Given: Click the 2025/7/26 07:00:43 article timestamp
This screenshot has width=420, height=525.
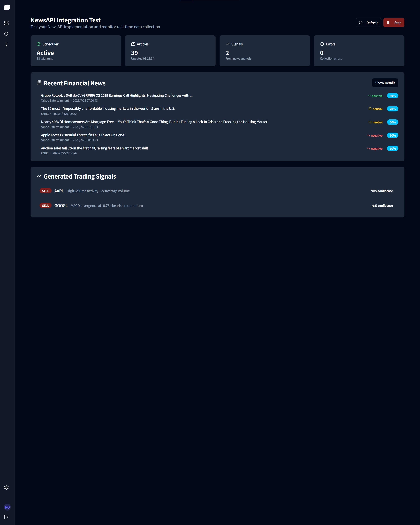Looking at the screenshot, I should tap(85, 101).
